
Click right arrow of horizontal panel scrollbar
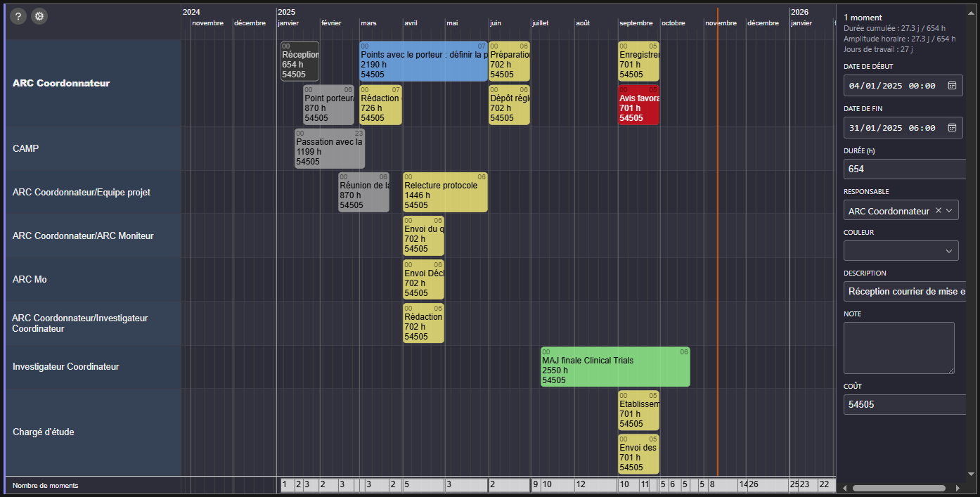pos(958,488)
